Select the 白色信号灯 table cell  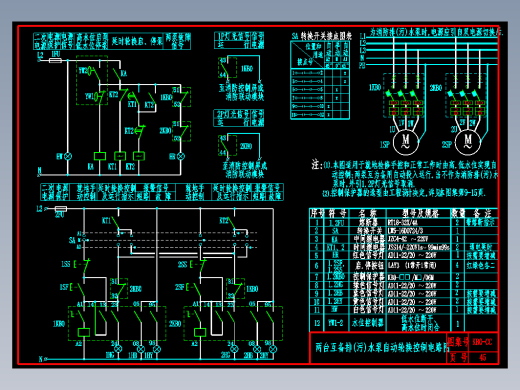[368, 310]
